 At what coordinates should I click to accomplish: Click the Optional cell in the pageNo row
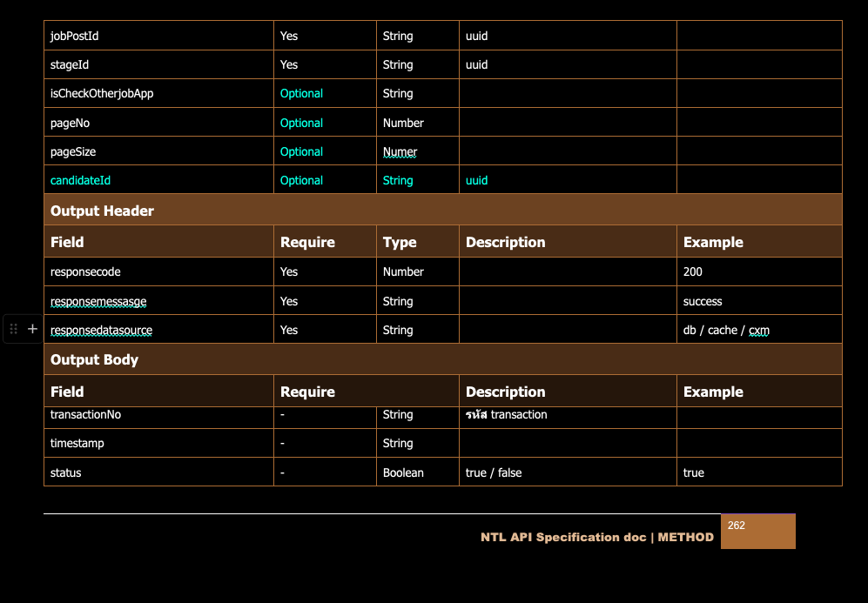(301, 123)
